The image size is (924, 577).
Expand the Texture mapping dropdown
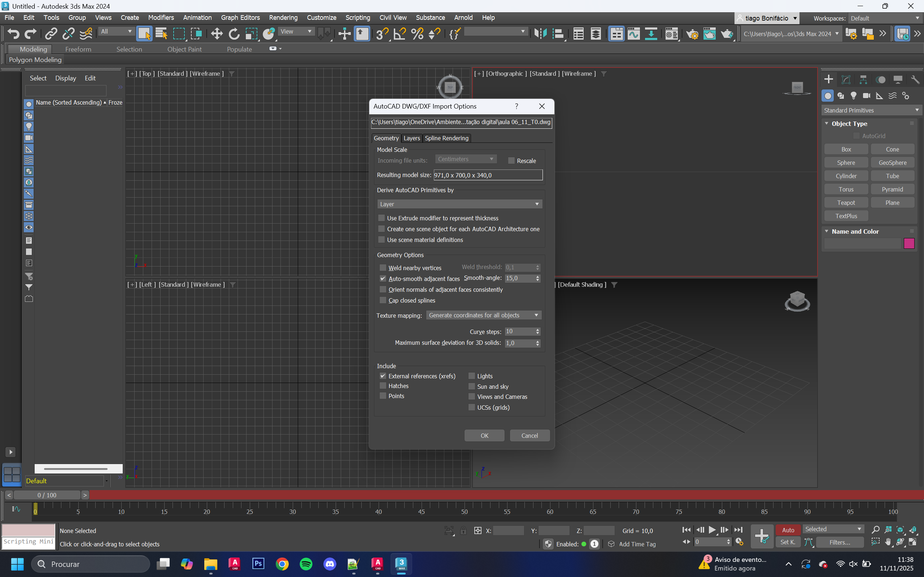483,315
